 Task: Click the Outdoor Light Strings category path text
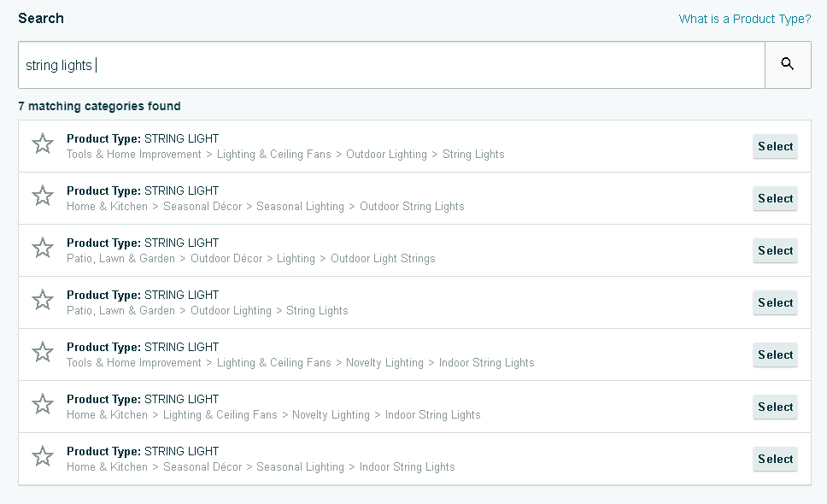point(251,259)
